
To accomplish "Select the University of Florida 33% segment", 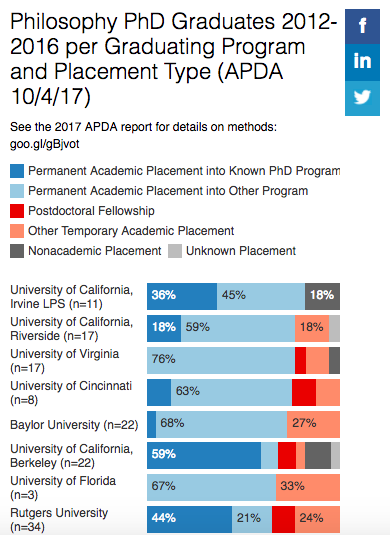I will coord(308,488).
